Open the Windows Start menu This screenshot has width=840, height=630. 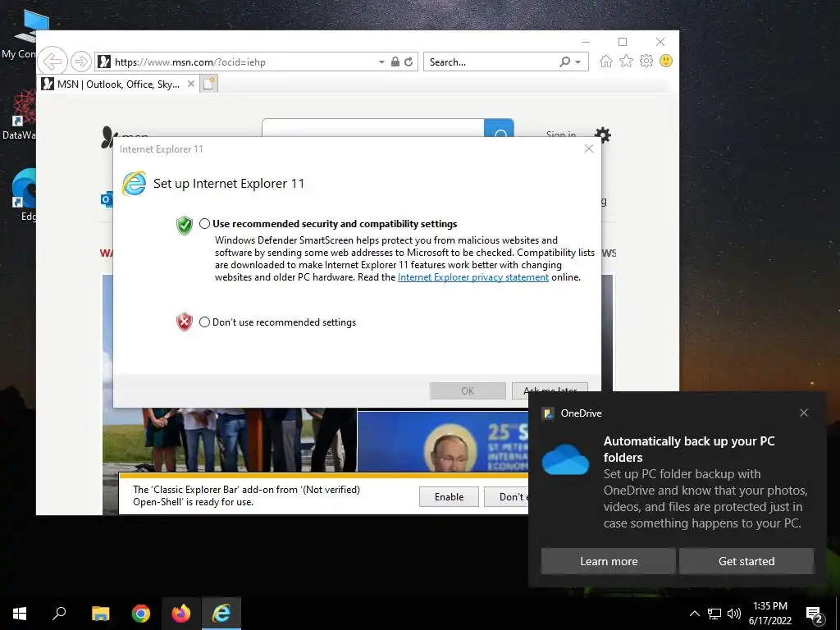pyautogui.click(x=20, y=614)
